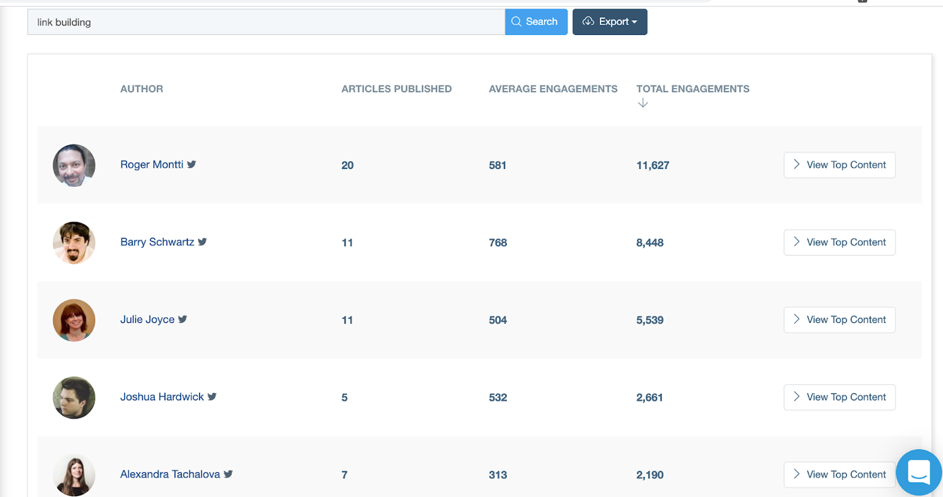This screenshot has height=497, width=943.
Task: Click Barry Schwartz's Twitter icon
Action: pos(202,242)
